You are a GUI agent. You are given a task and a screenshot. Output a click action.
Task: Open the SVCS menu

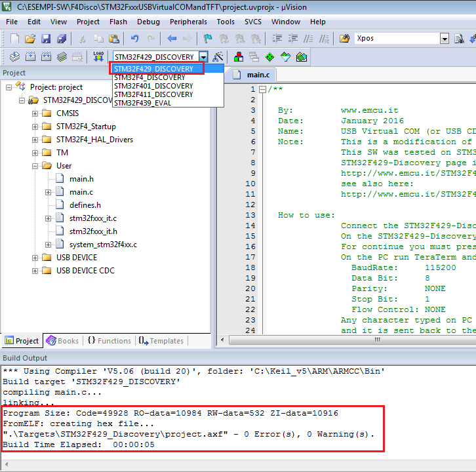253,22
